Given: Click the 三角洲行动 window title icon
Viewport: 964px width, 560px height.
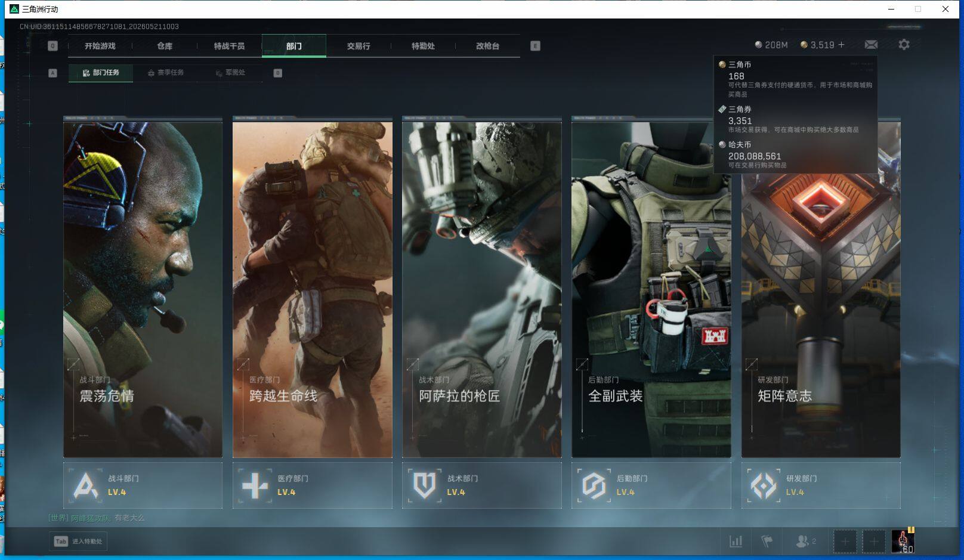Looking at the screenshot, I should click(14, 9).
